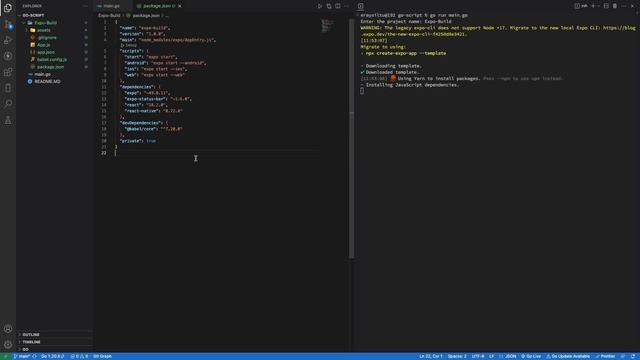Split the editor to the right
640x360 pixels.
pos(338,6)
